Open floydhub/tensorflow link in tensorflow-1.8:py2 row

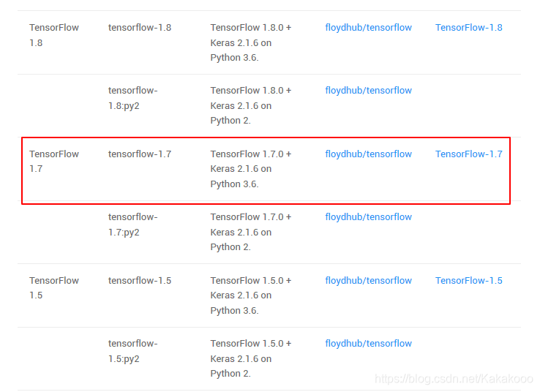pos(368,91)
